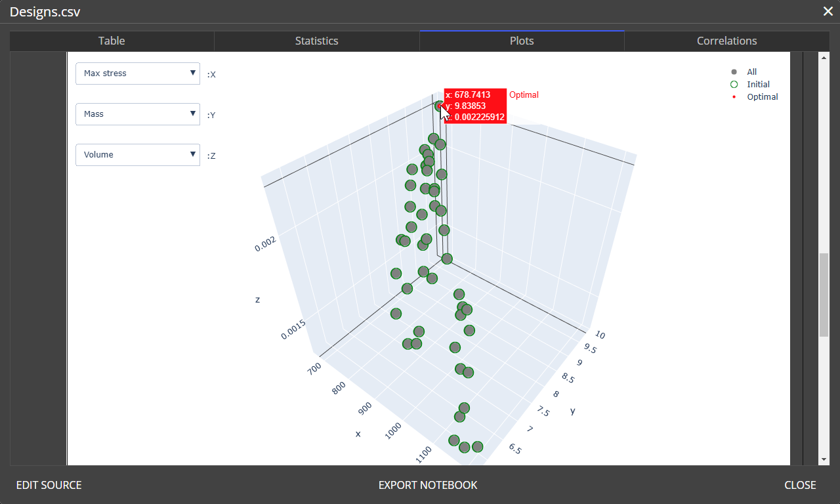
Task: Go to the Correlations tab
Action: coord(726,41)
